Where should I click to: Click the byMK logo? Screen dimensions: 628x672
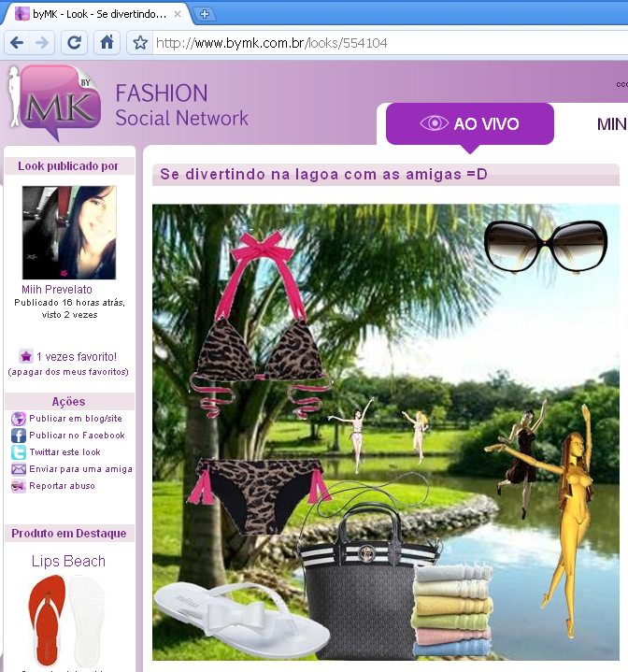[56, 103]
